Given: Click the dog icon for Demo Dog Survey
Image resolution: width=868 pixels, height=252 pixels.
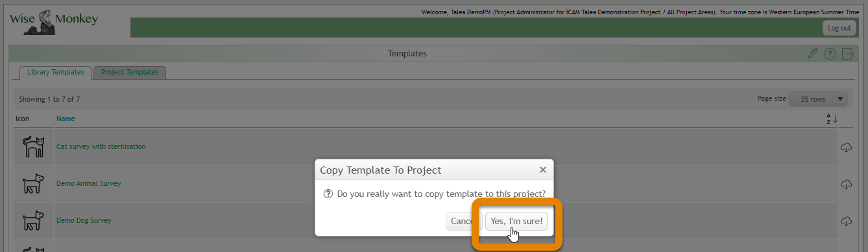Looking at the screenshot, I should pyautogui.click(x=33, y=221).
